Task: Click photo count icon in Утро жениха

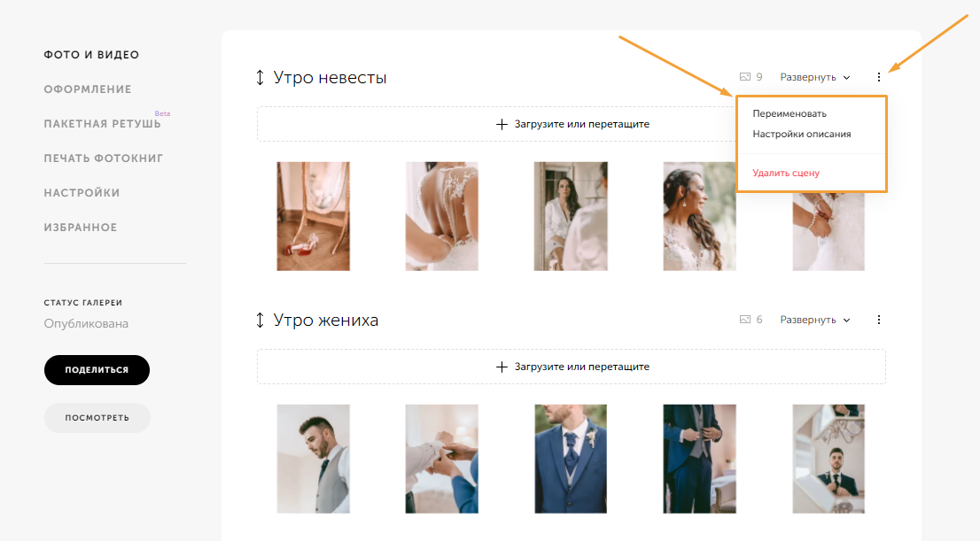Action: (745, 320)
